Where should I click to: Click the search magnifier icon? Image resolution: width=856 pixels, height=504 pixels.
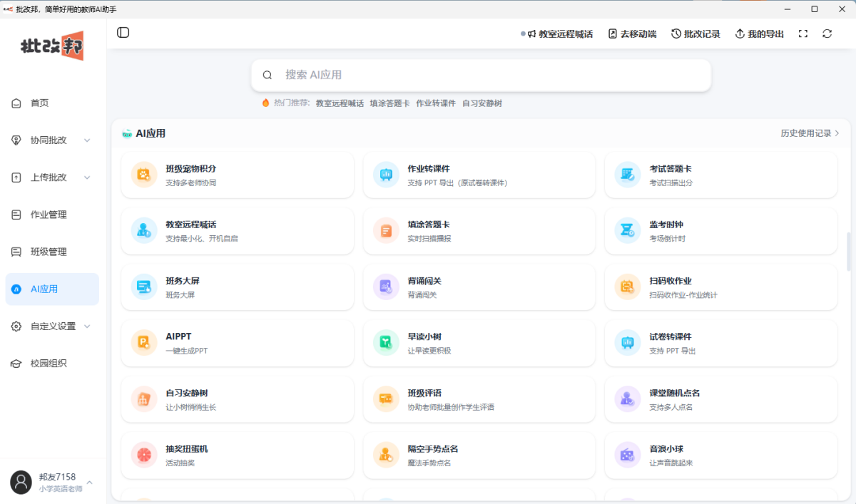[x=267, y=75]
